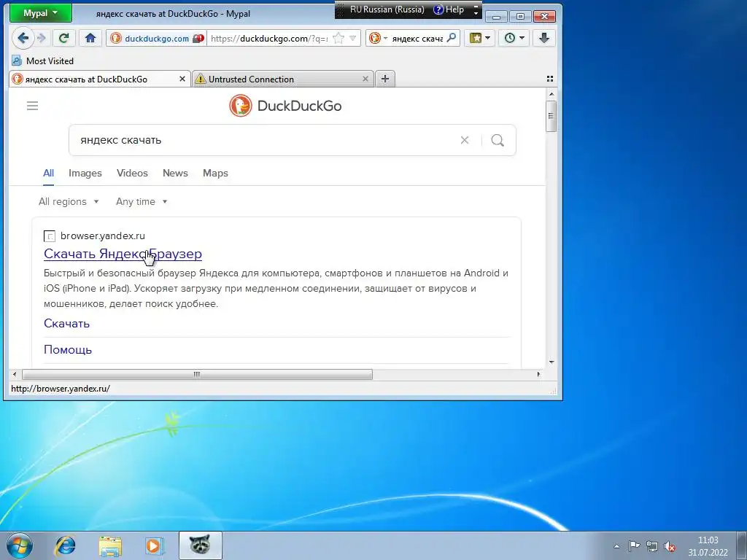
Task: Open the Помощь sublink
Action: pyautogui.click(x=68, y=349)
